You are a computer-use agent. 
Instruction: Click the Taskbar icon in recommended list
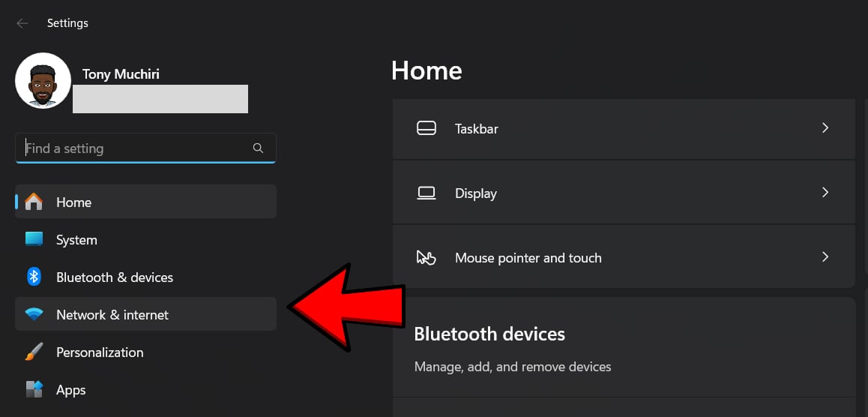(x=427, y=128)
